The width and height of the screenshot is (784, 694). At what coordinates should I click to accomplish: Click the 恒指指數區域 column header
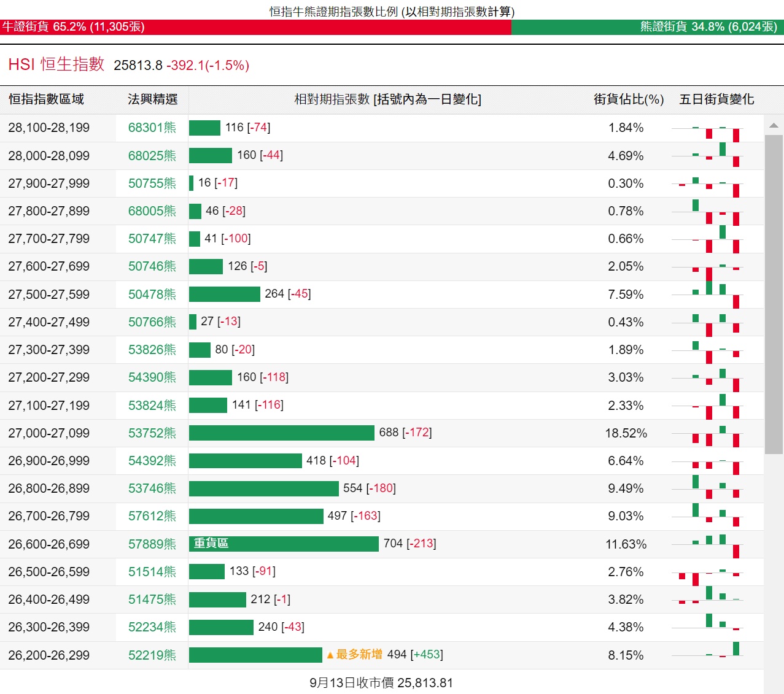(46, 99)
